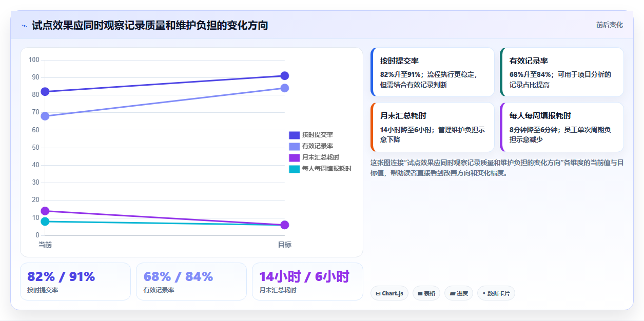Click the 每人每周填报耗时 data point at 当前
The width and height of the screenshot is (644, 321).
[x=45, y=222]
